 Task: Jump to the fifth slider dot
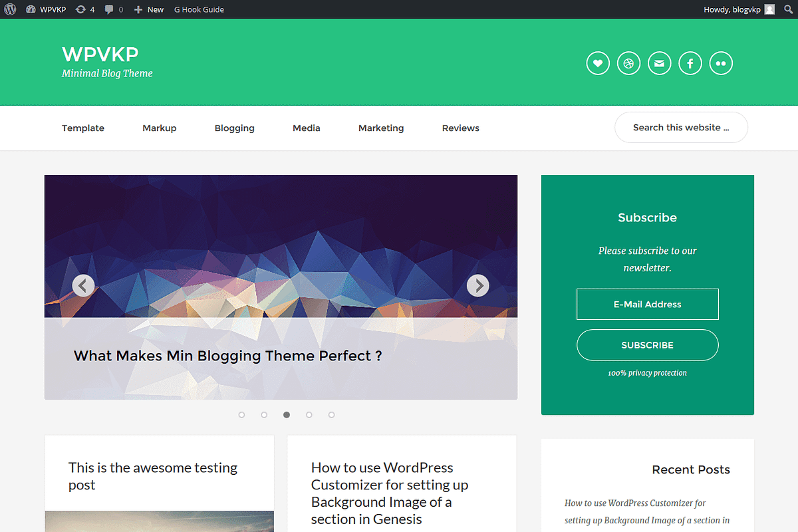(x=332, y=415)
